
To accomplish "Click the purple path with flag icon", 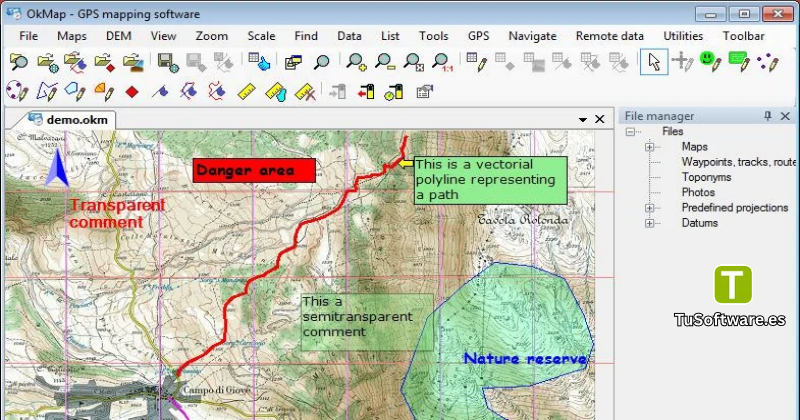I will pyautogui.click(x=189, y=92).
